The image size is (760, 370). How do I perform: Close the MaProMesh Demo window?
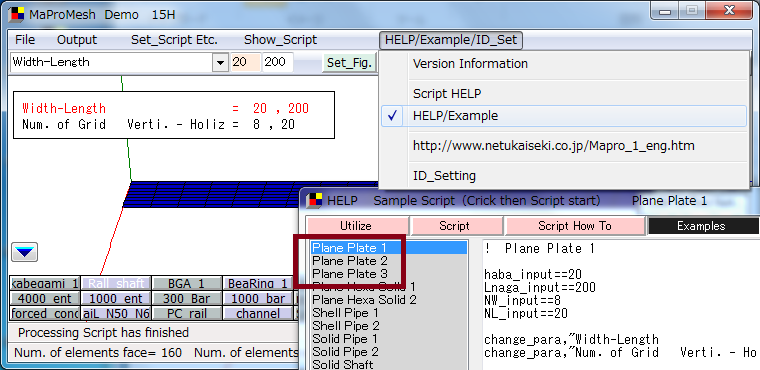729,11
